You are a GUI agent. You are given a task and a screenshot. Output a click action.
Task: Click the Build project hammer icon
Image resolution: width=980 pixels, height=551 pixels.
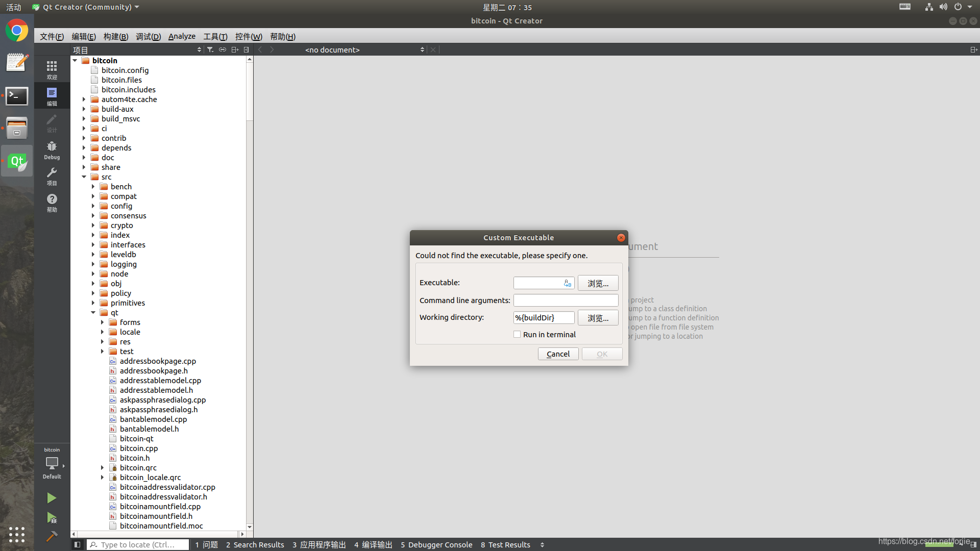point(52,536)
